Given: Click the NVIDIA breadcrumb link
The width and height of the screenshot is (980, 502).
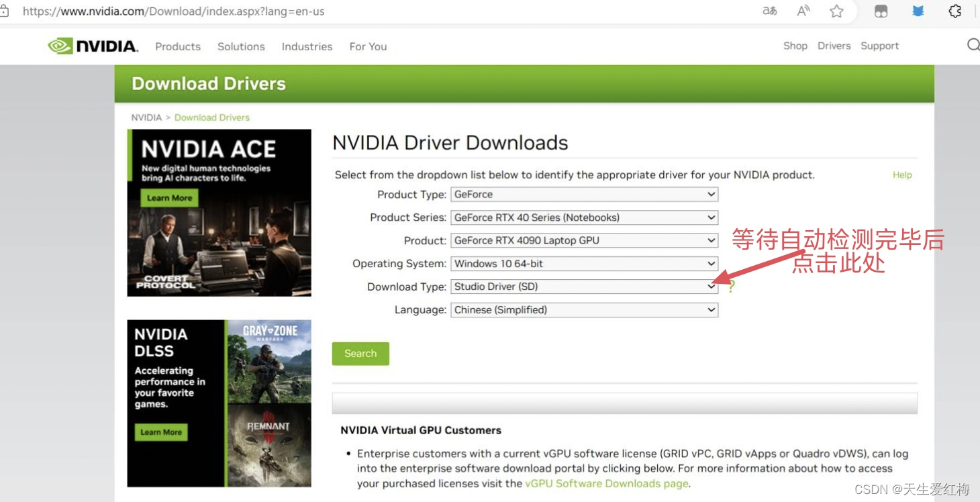Looking at the screenshot, I should click(x=146, y=117).
